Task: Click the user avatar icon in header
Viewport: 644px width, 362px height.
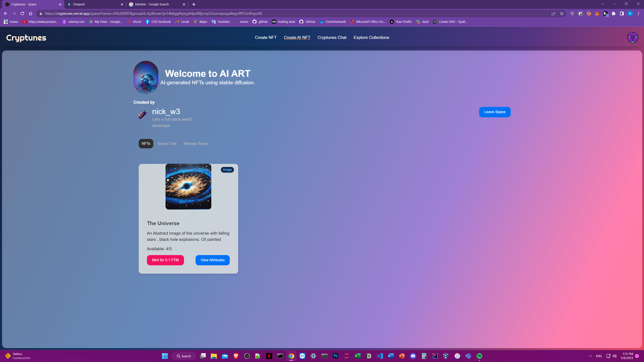Action: point(632,38)
